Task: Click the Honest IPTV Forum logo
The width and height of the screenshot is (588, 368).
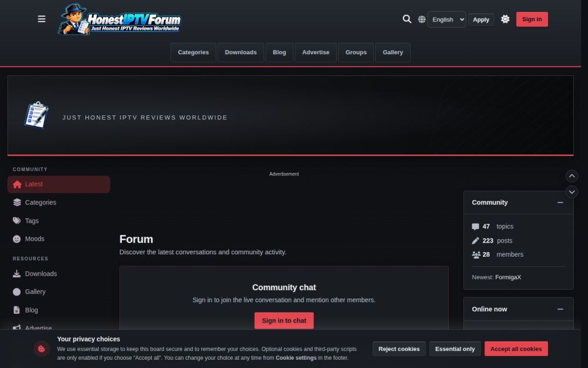Action: coord(120,19)
